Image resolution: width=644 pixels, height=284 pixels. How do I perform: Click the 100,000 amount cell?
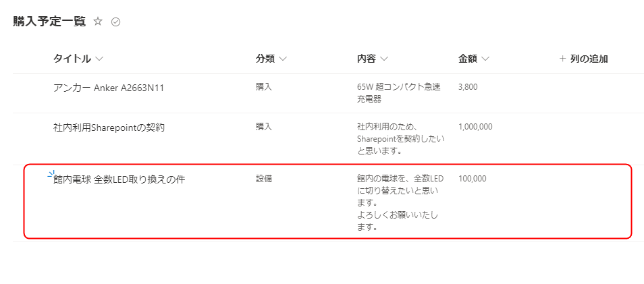pos(473,179)
